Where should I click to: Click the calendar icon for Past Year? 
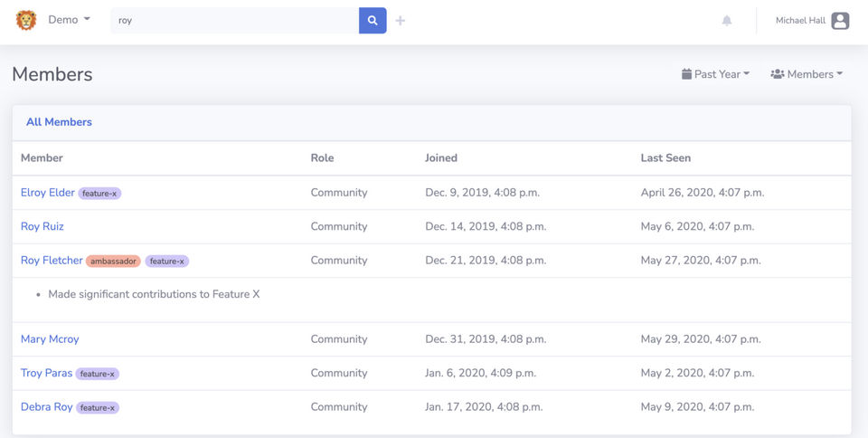pos(686,74)
